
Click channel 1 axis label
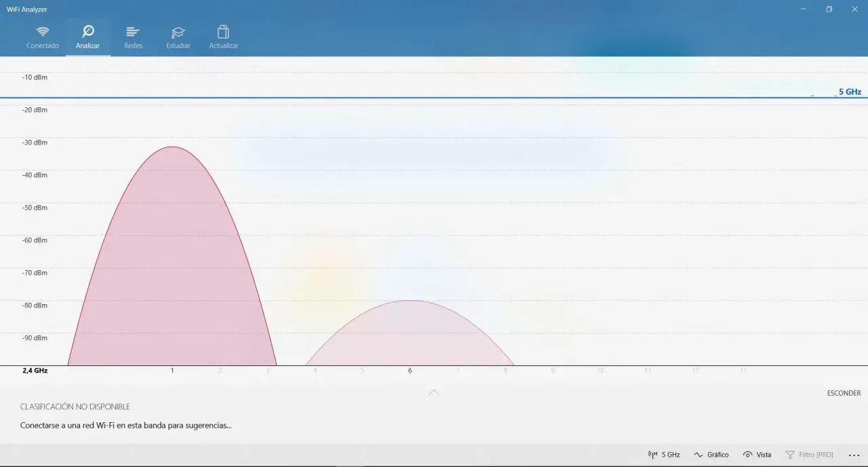click(x=172, y=371)
